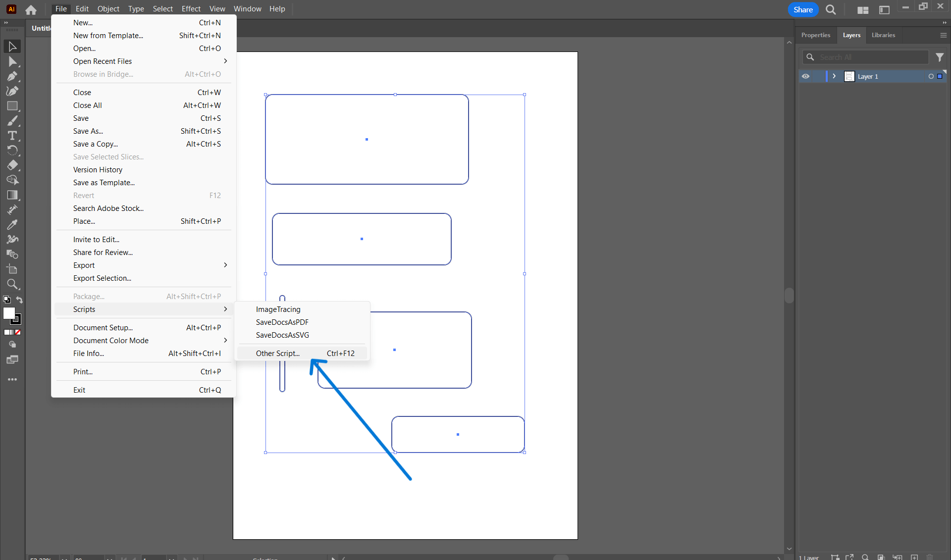Select the Eyedropper tool
This screenshot has height=560, width=951.
(x=12, y=225)
